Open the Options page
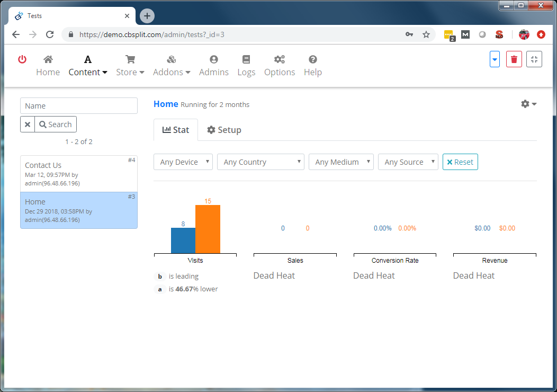 click(x=280, y=66)
